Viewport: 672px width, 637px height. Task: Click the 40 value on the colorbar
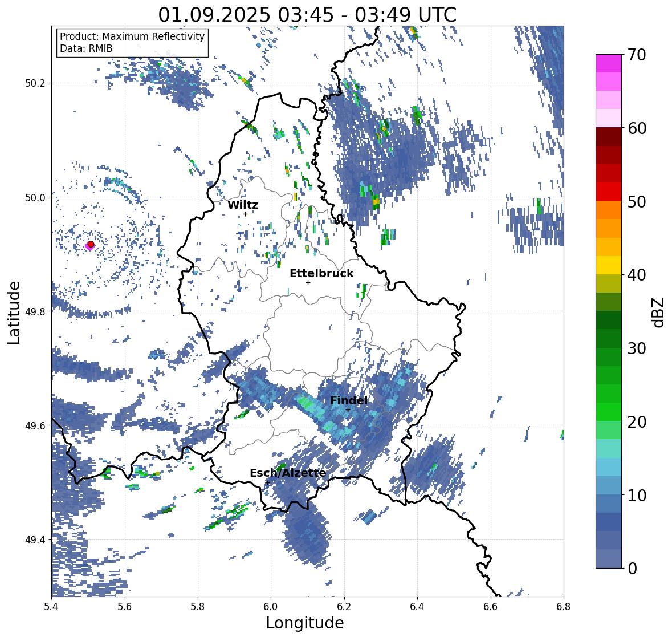[637, 275]
